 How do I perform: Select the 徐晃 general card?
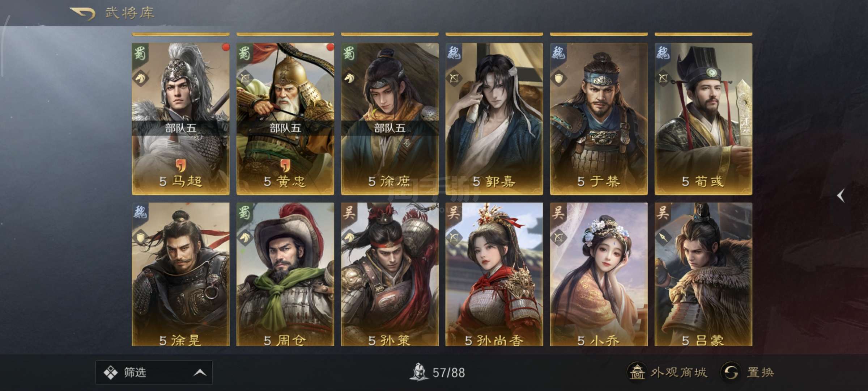(180, 274)
